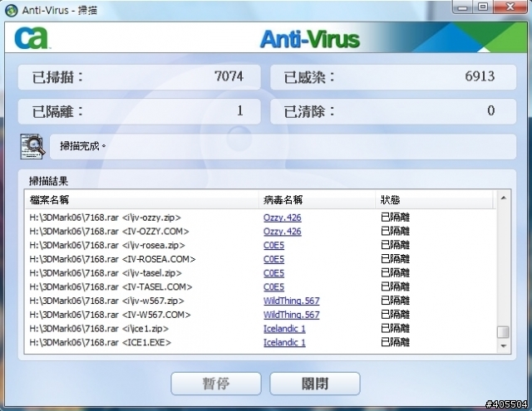Viewport: 532px width, 411px height.
Task: Maximize the Anti-Virus window
Action: 483,7
